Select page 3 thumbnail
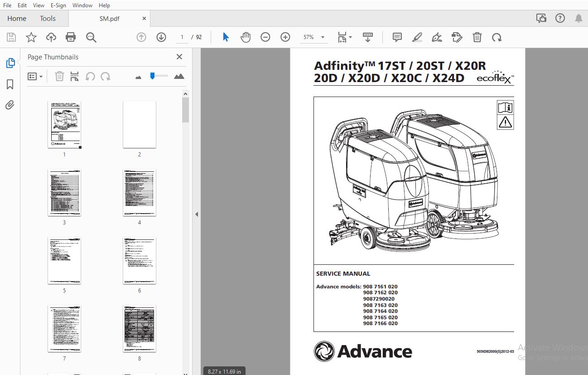The width and height of the screenshot is (588, 375). pos(64,193)
